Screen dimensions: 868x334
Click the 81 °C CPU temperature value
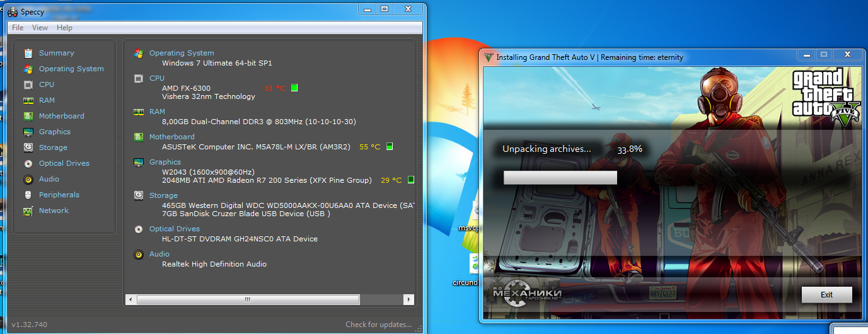pyautogui.click(x=275, y=88)
